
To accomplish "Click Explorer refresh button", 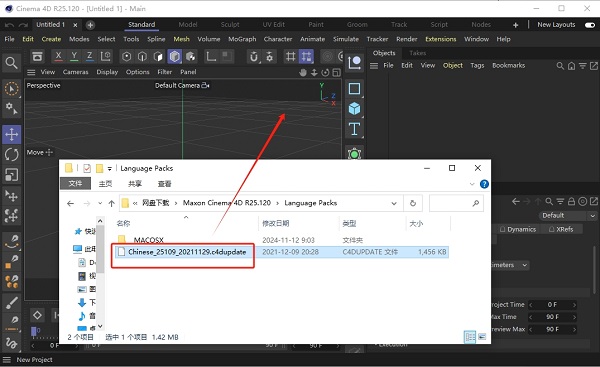I will tap(412, 203).
